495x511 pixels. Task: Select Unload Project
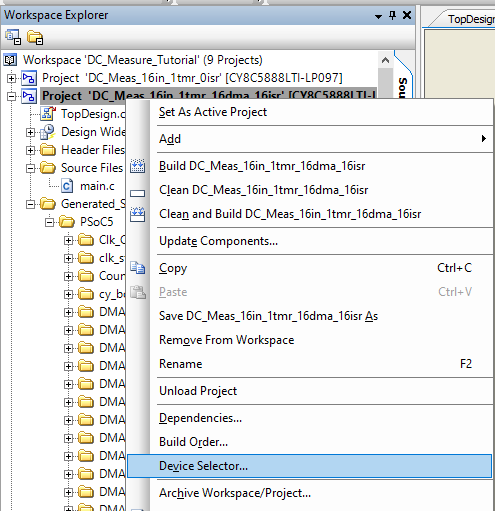pos(310,391)
